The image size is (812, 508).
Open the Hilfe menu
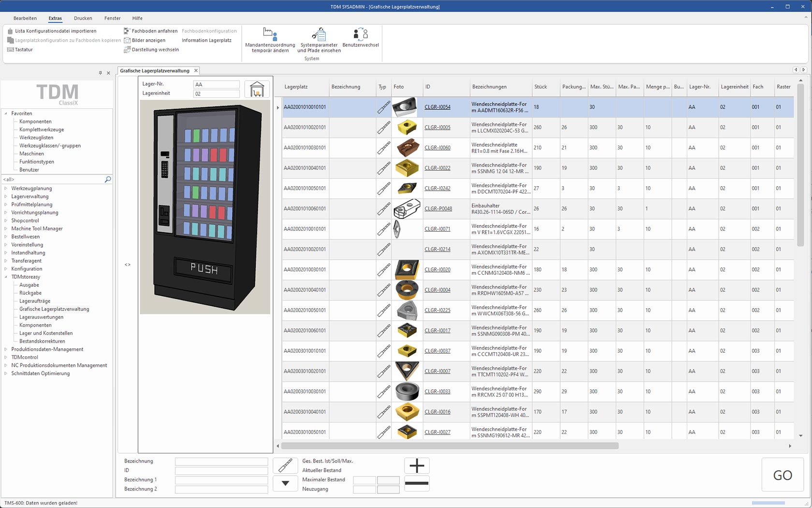pyautogui.click(x=137, y=18)
